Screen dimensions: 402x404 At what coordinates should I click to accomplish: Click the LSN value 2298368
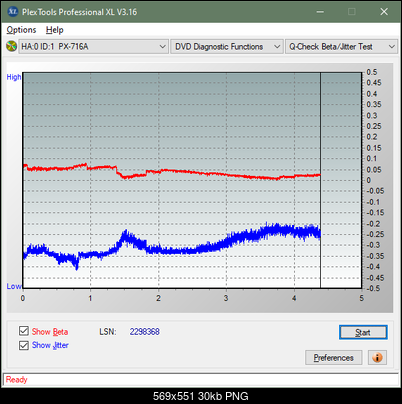(x=145, y=332)
